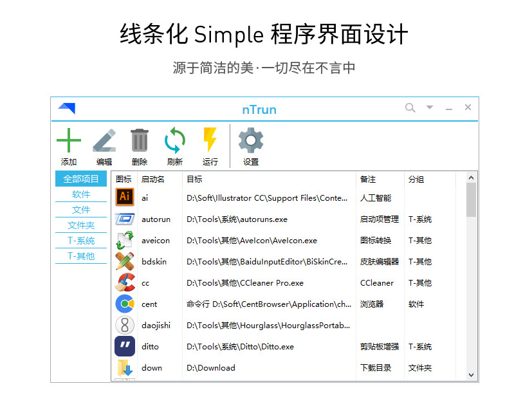Image resolution: width=532 pixels, height=397 pixels.
Task: Open the 文件夹 category
Action: [x=81, y=225]
